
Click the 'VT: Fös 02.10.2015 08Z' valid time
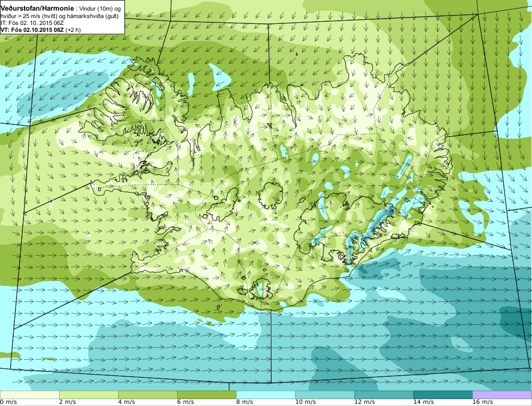click(x=32, y=30)
